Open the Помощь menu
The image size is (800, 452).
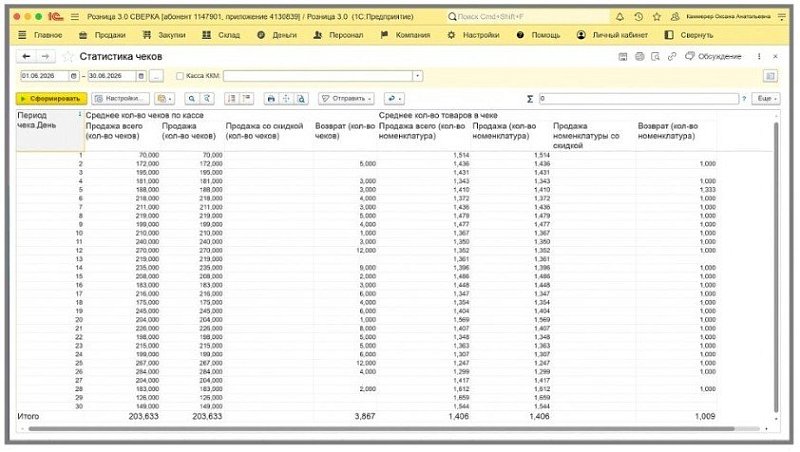click(538, 35)
